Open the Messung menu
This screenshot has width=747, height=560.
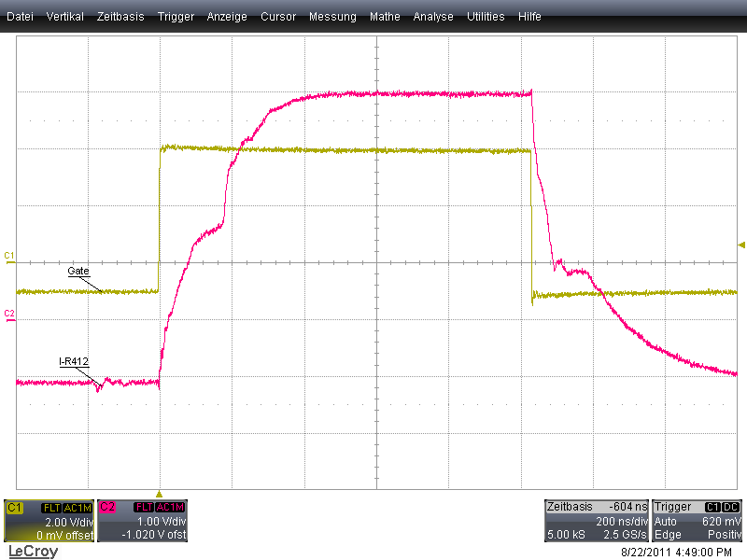coord(332,17)
